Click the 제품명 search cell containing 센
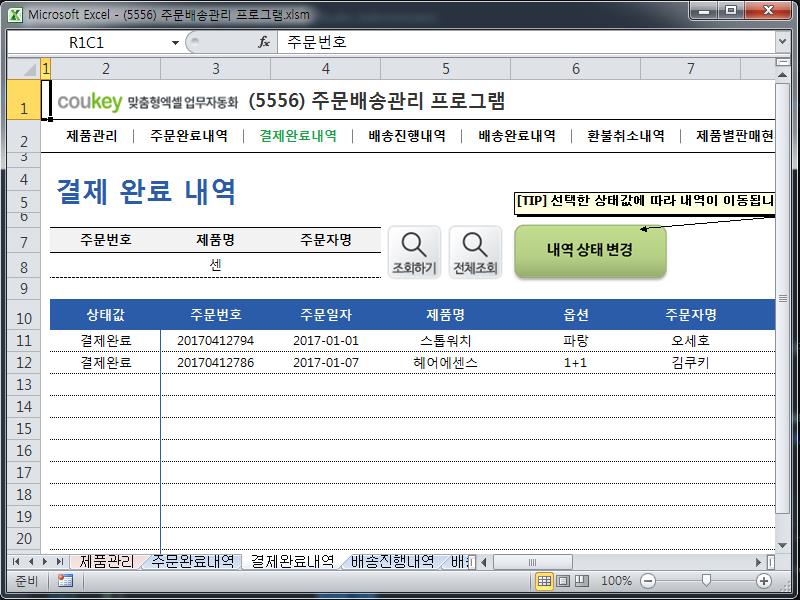The height and width of the screenshot is (600, 800). pyautogui.click(x=215, y=265)
